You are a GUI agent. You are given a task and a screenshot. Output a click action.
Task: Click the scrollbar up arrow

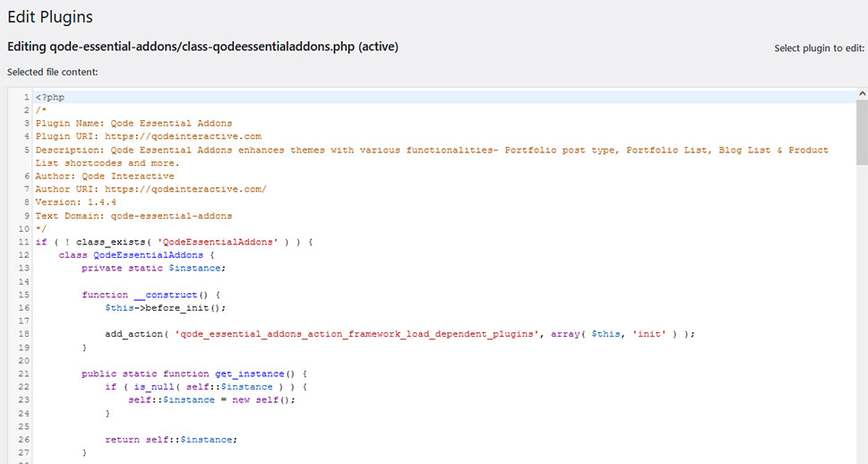[862, 94]
